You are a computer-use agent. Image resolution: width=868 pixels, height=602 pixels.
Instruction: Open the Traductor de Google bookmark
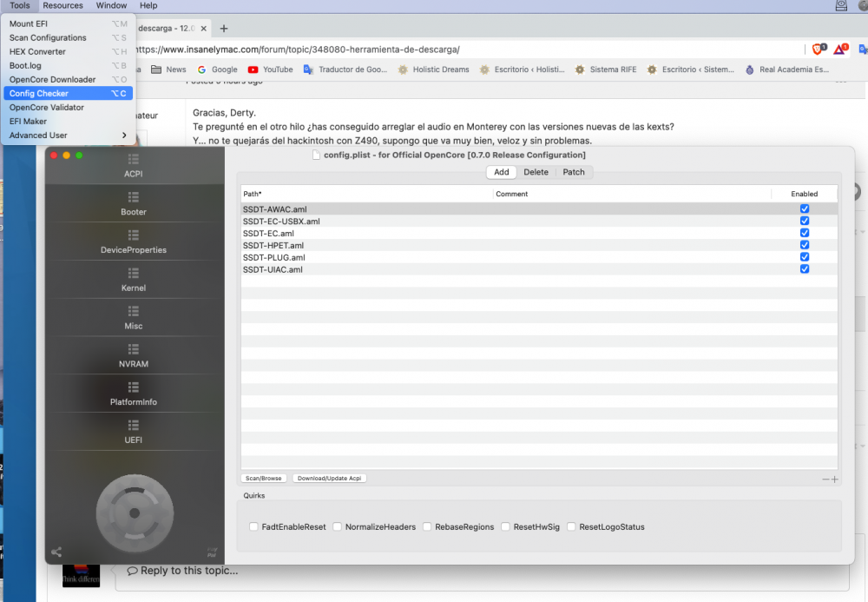[345, 69]
